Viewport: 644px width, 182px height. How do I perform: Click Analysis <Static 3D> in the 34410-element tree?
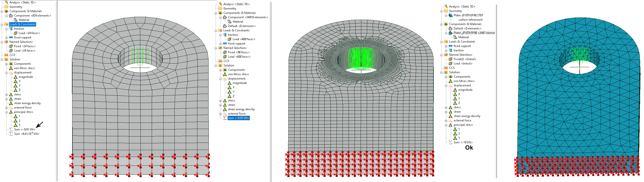pyautogui.click(x=236, y=4)
